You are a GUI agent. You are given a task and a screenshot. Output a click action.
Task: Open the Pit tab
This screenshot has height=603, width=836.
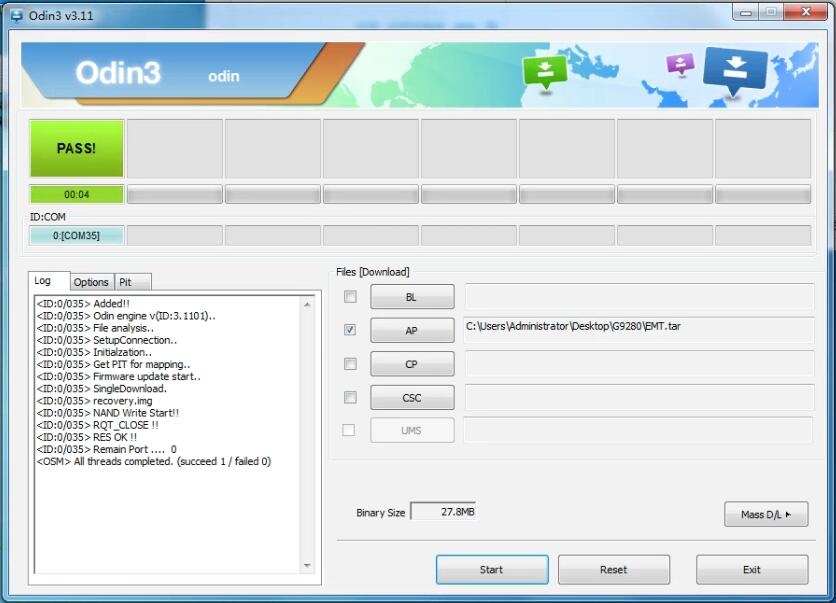133,282
